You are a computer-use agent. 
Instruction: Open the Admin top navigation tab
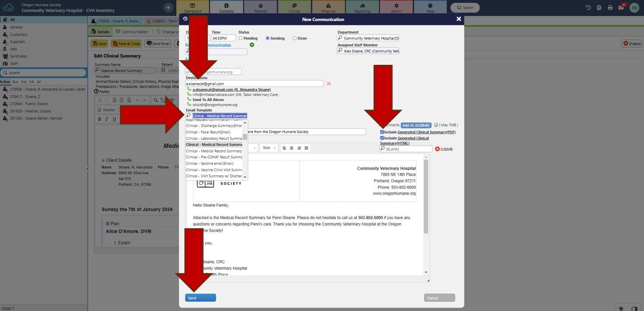click(396, 7)
